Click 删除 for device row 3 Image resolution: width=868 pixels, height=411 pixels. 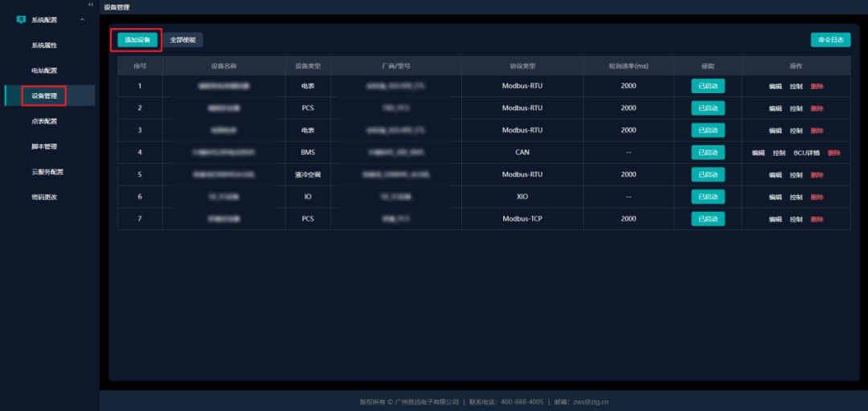(x=817, y=131)
